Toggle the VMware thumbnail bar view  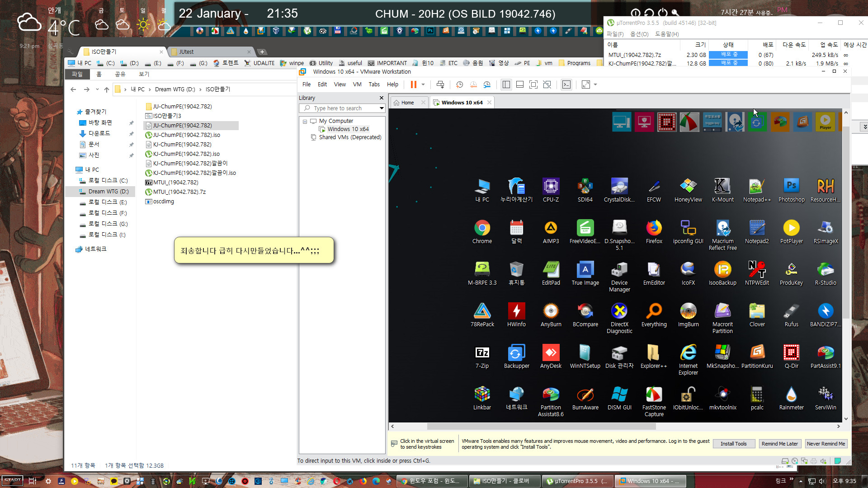coord(520,84)
